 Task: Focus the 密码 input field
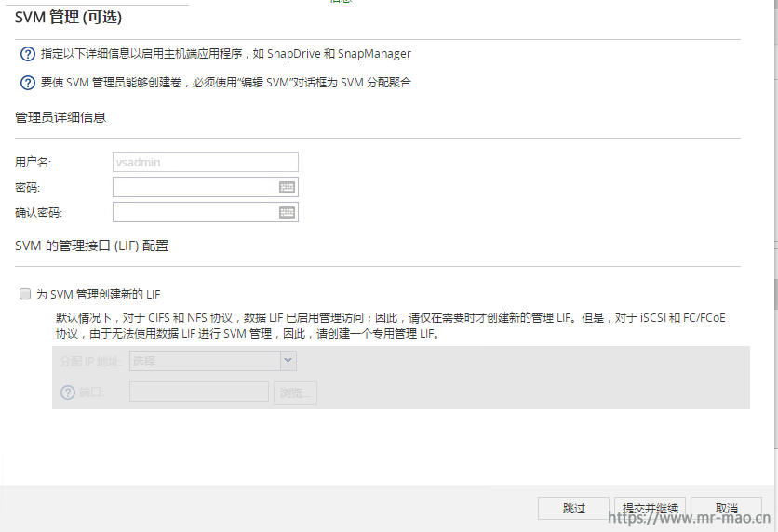tap(206, 187)
